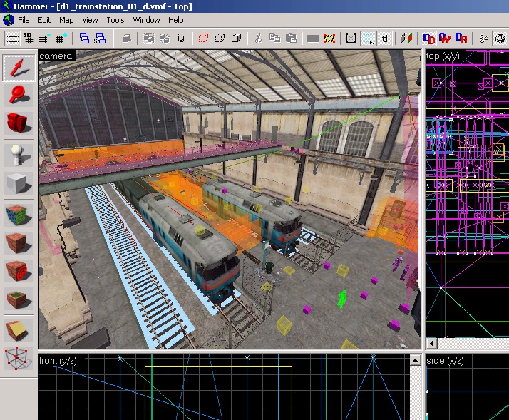Select the green NPC figure in camera view
The height and width of the screenshot is (420, 509).
coord(341,299)
